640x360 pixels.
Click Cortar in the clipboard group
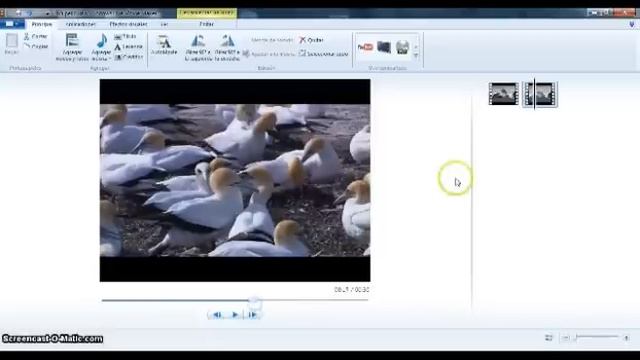click(36, 36)
